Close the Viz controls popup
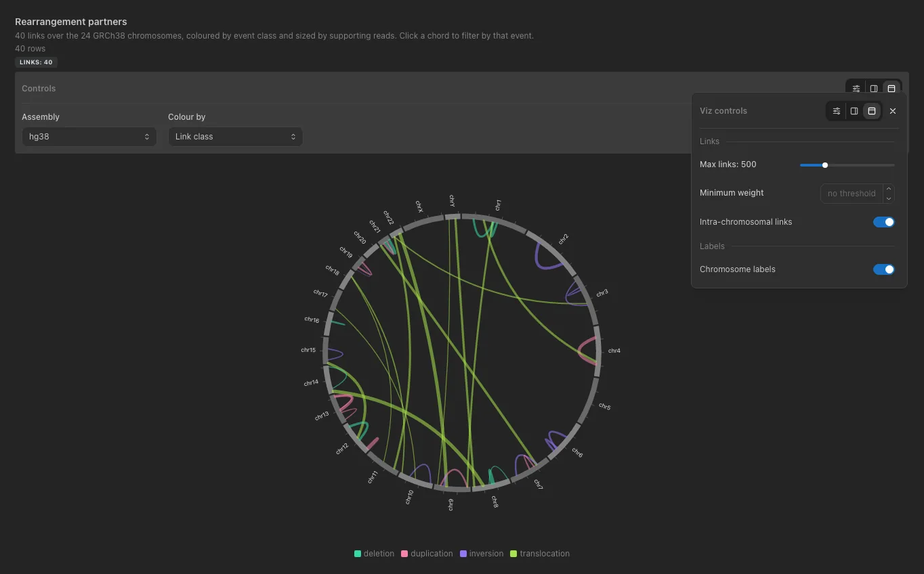The width and height of the screenshot is (924, 574). [x=893, y=111]
